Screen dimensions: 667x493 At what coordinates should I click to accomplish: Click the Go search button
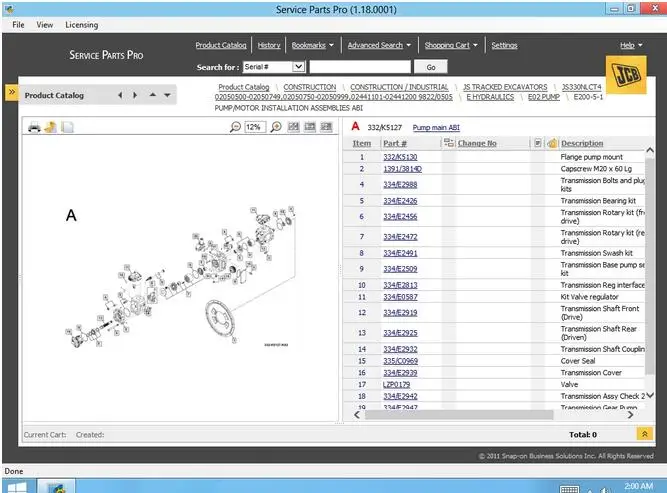(x=431, y=67)
